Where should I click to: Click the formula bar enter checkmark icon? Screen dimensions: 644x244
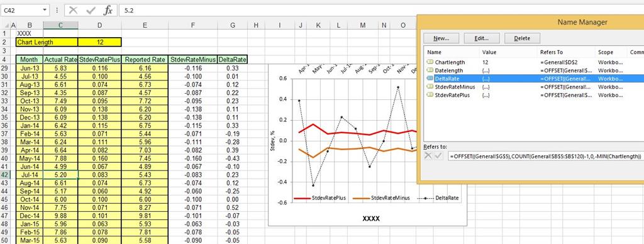click(91, 10)
